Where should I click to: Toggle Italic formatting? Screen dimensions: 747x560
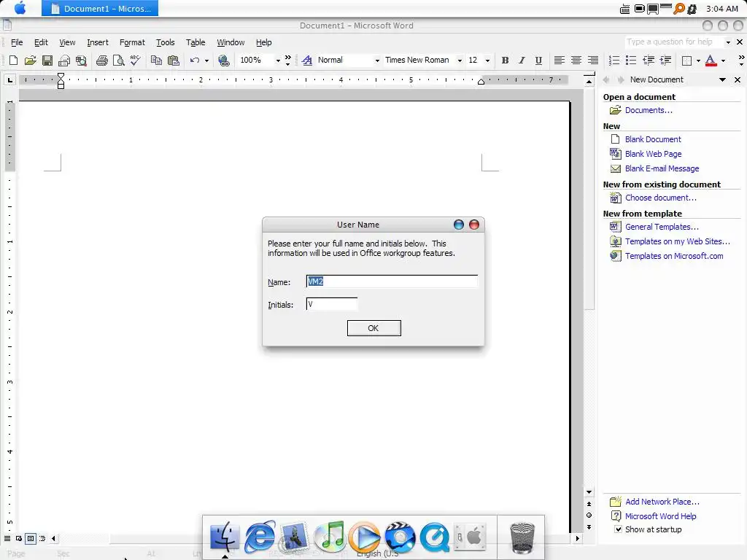(522, 61)
